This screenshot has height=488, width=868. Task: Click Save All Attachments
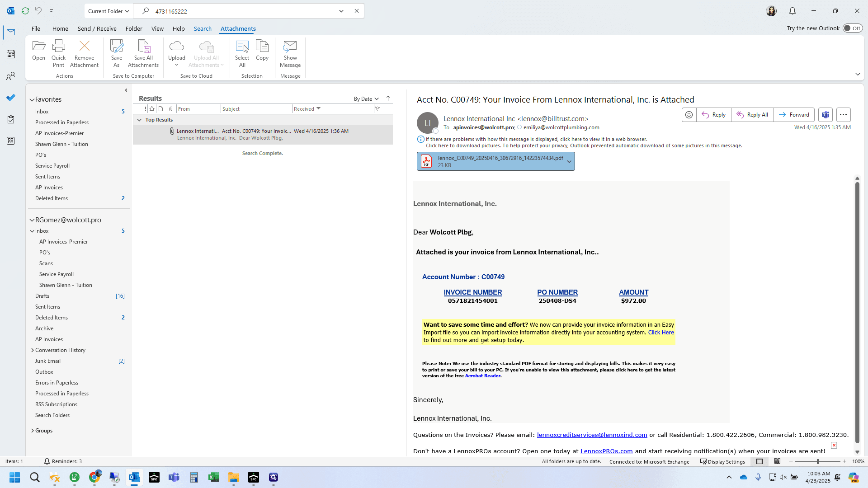coord(143,53)
